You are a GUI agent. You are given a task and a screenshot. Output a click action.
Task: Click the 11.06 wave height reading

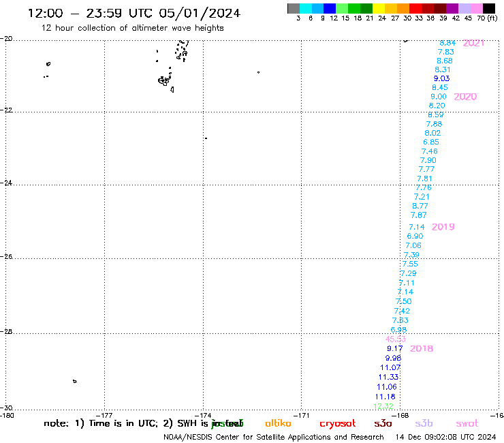(387, 387)
